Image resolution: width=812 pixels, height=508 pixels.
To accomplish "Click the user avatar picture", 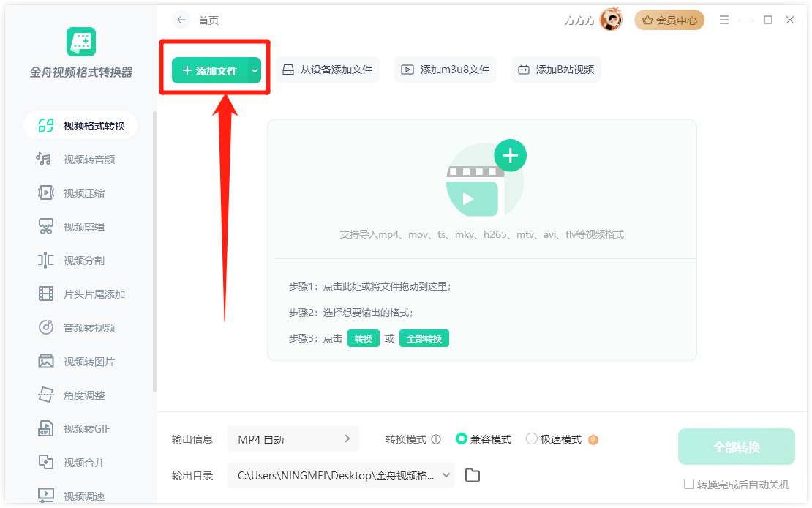I will coord(611,20).
